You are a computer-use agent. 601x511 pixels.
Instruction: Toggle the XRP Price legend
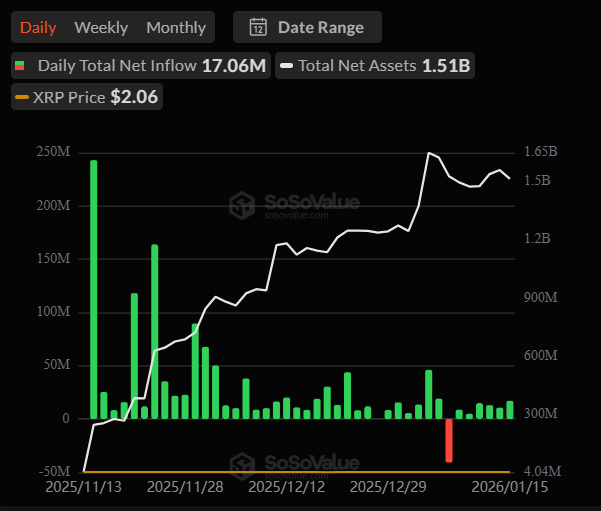(87, 97)
